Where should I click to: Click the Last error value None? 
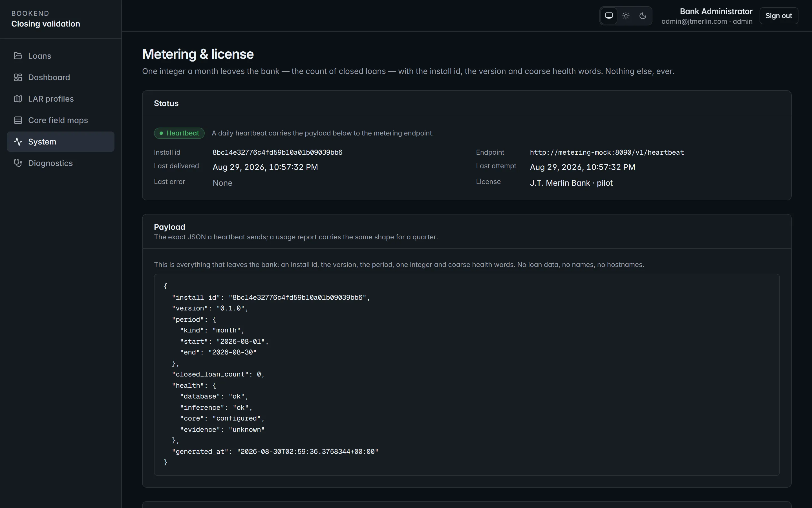(x=222, y=183)
